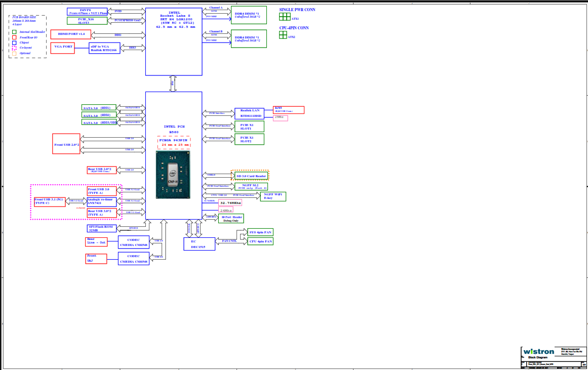Click the PCI EXPRESS Gen3 arrow label
Screen dimensions: 588x370
128,20
